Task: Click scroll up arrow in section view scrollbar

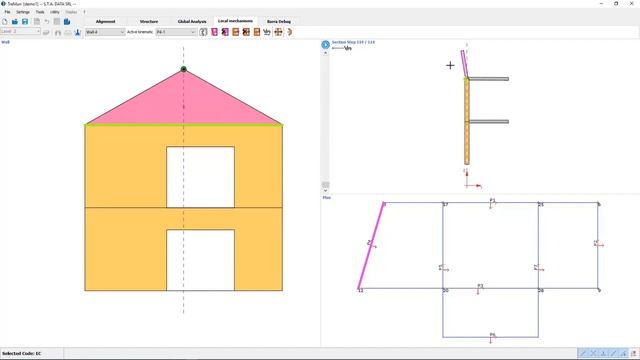Action: tap(325, 53)
